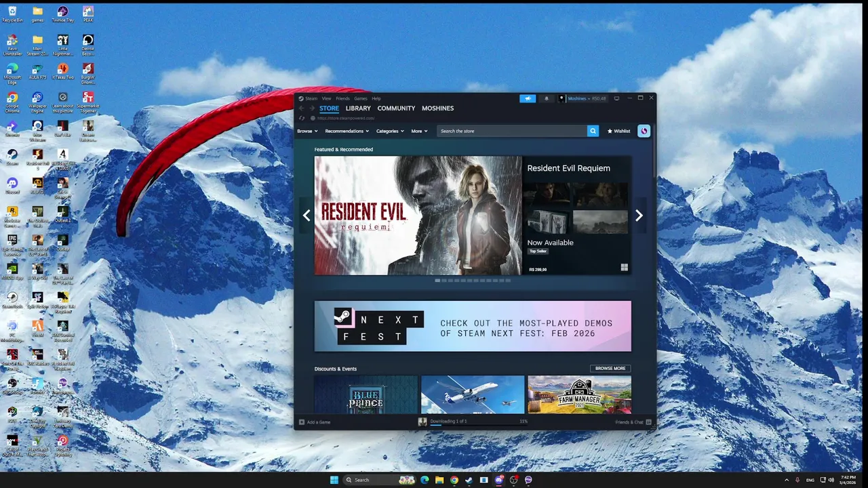The image size is (868, 488).
Task: Click the Steam forward navigation arrow
Action: click(312, 108)
